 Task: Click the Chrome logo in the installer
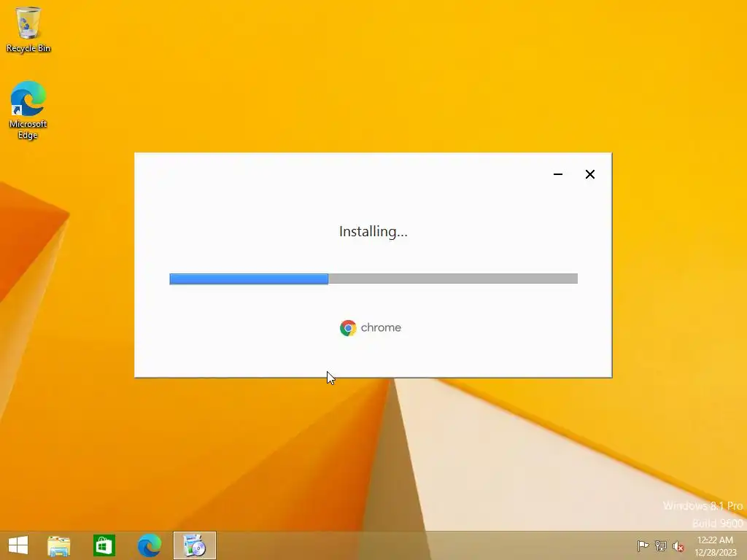[x=348, y=327]
